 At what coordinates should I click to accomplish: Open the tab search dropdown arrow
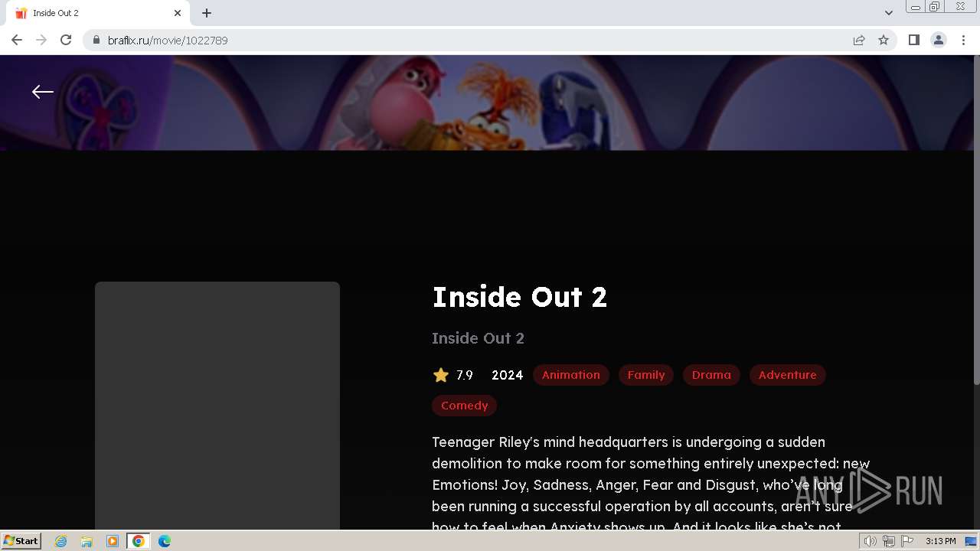889,12
